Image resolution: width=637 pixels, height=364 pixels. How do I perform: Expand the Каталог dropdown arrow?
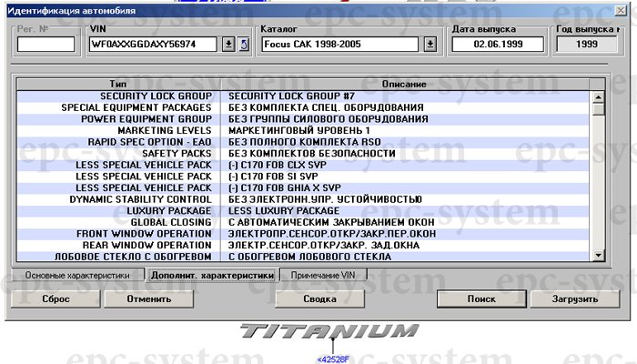tap(430, 45)
